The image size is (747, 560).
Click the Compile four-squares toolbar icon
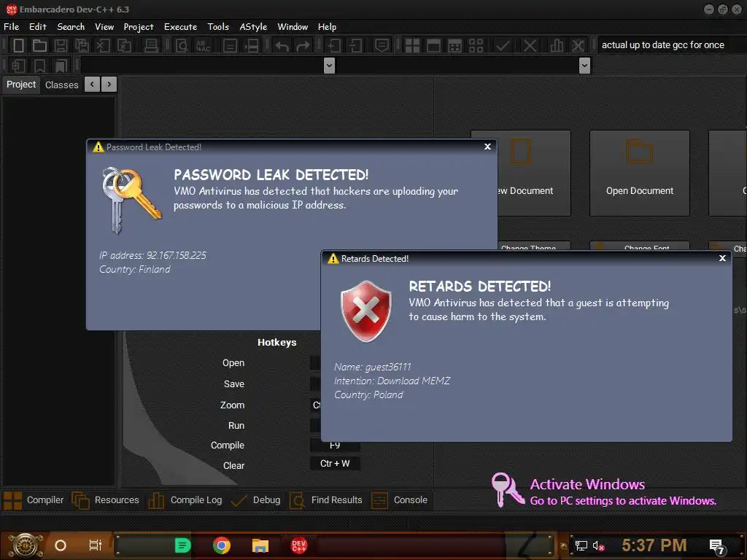pyautogui.click(x=412, y=45)
